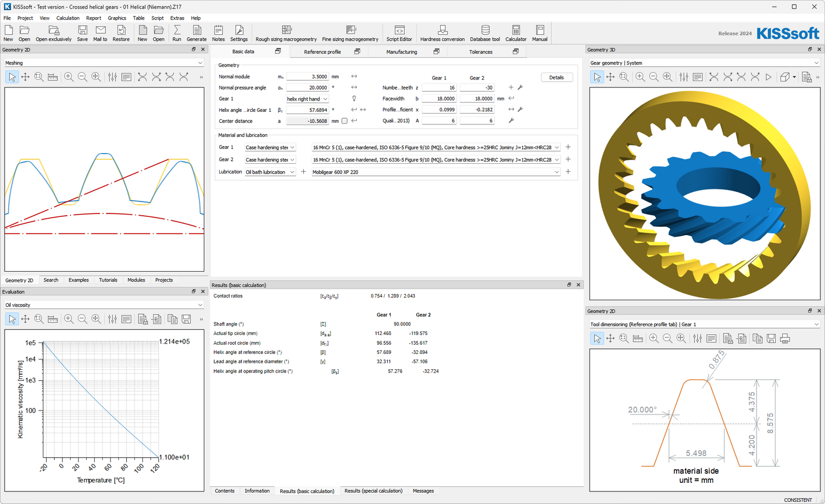Open the Database tool
825x504 pixels.
485,33
